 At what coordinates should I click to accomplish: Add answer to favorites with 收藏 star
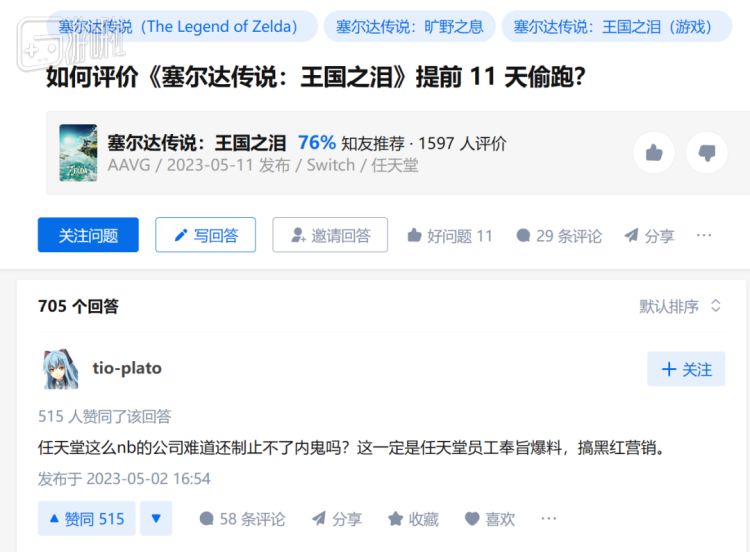pos(413,519)
